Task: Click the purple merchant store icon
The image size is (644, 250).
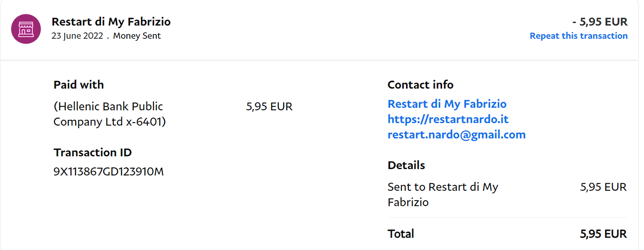Action: [26, 29]
